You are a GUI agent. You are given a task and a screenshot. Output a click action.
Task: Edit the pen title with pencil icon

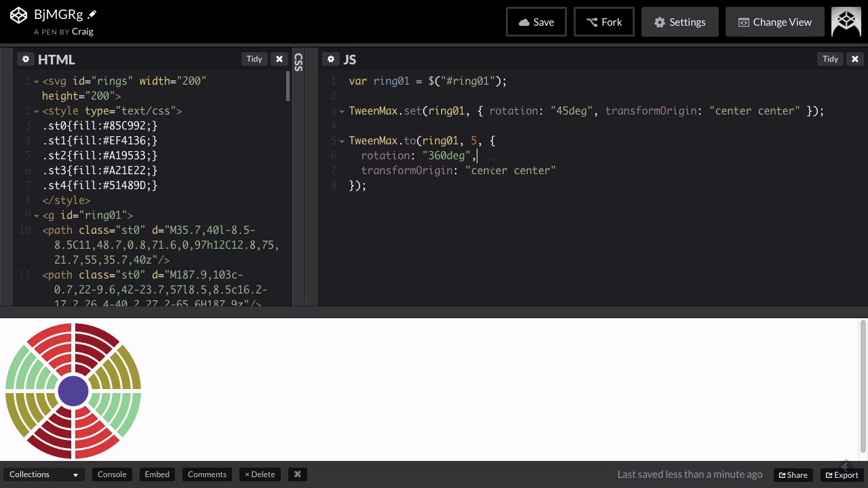[92, 15]
